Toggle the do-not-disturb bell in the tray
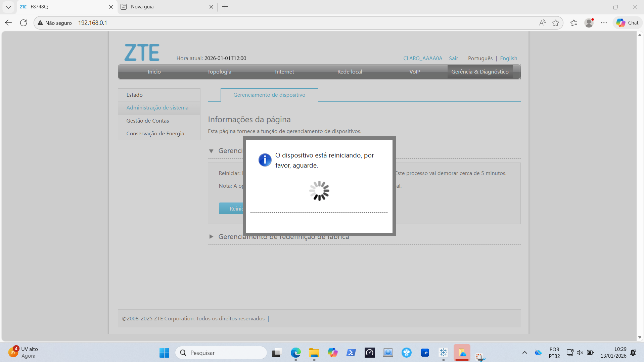This screenshot has height=362, width=644. coord(633,353)
